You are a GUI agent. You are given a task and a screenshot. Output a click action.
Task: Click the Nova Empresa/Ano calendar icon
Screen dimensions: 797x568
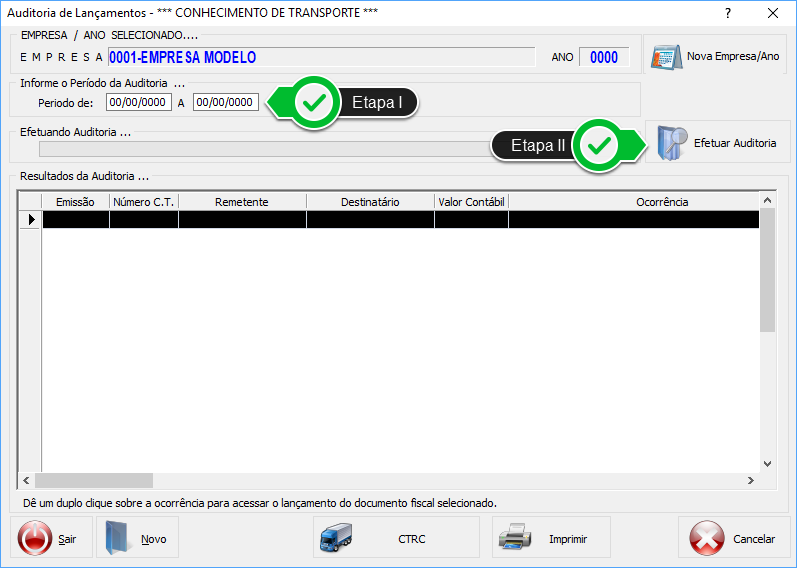(666, 56)
